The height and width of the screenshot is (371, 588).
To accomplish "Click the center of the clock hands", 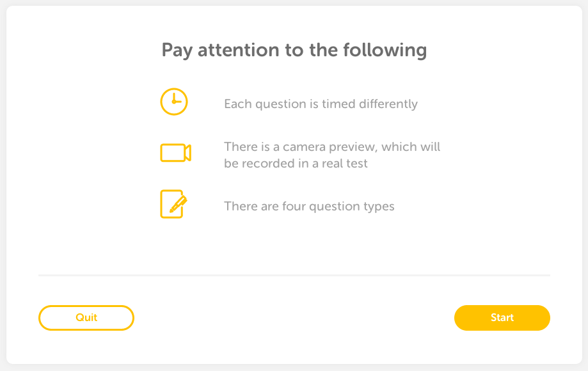I will [x=174, y=102].
